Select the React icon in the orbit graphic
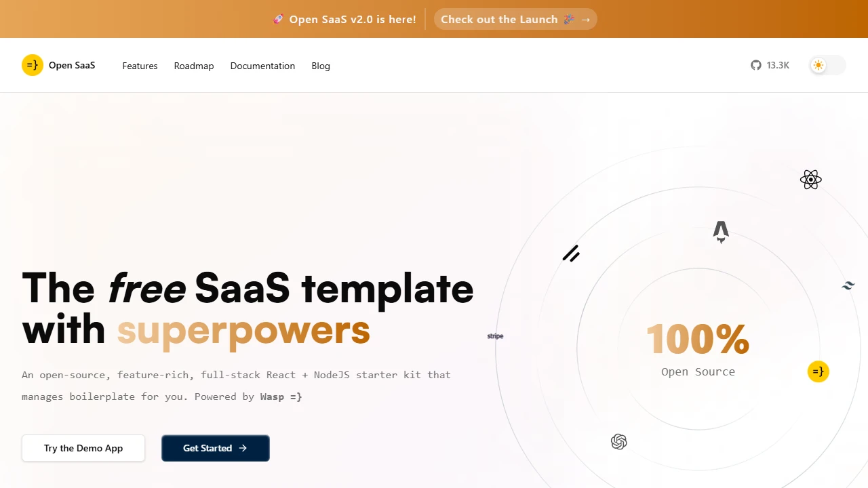 click(811, 179)
